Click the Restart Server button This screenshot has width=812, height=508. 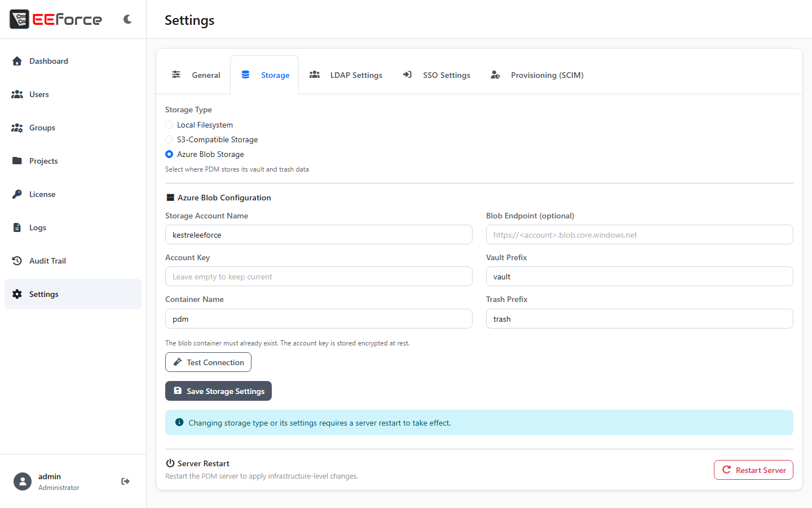coord(753,470)
